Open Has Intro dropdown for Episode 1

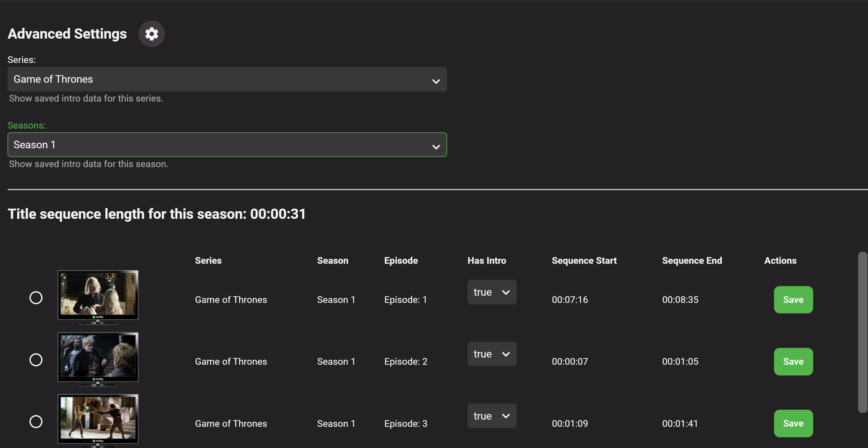tap(491, 292)
